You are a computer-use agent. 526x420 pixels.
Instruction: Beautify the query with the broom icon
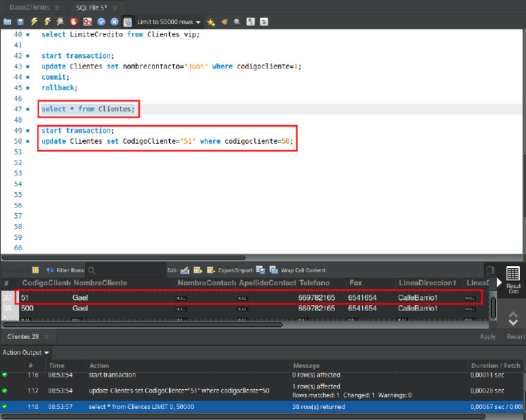point(224,22)
